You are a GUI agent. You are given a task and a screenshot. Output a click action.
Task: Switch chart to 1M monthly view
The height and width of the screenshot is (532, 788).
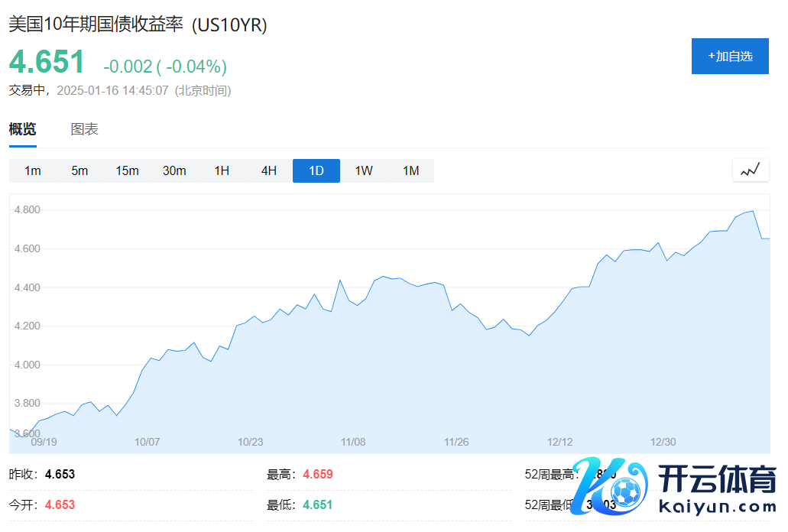pos(411,170)
